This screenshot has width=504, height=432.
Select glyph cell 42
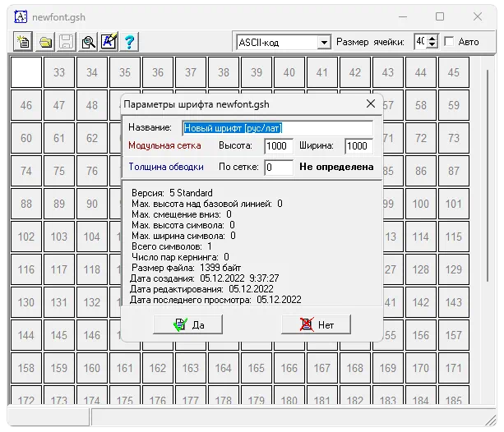355,72
